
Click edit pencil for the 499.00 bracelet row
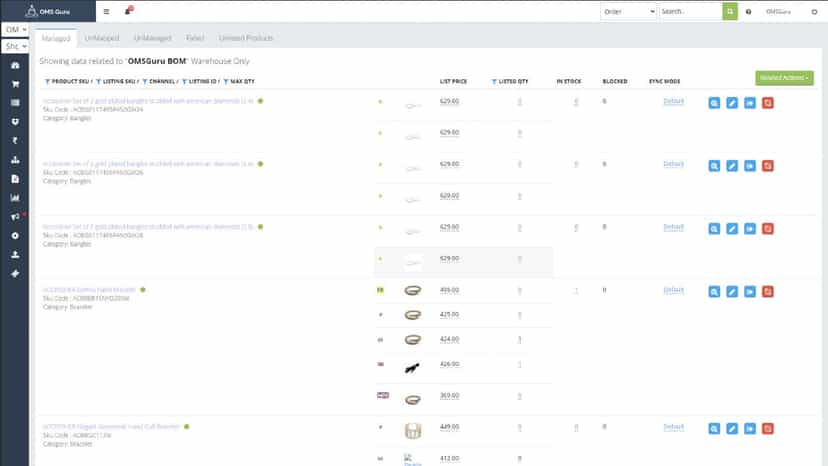pyautogui.click(x=732, y=292)
